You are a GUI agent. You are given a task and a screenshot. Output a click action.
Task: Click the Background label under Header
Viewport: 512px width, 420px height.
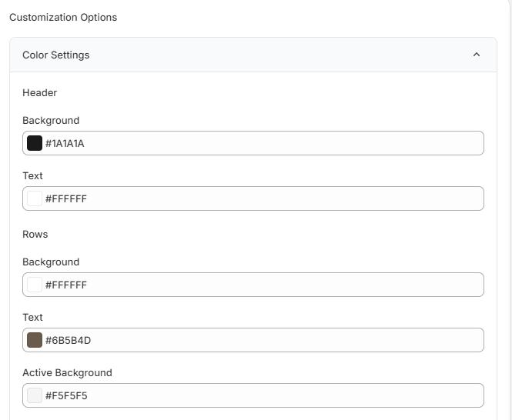(51, 121)
